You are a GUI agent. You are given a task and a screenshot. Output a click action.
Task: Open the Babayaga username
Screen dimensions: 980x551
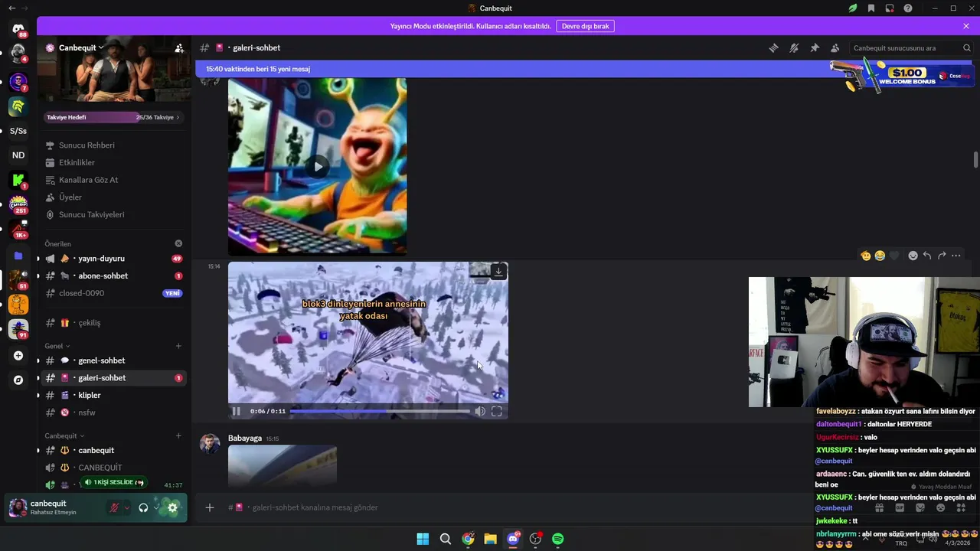click(x=245, y=438)
